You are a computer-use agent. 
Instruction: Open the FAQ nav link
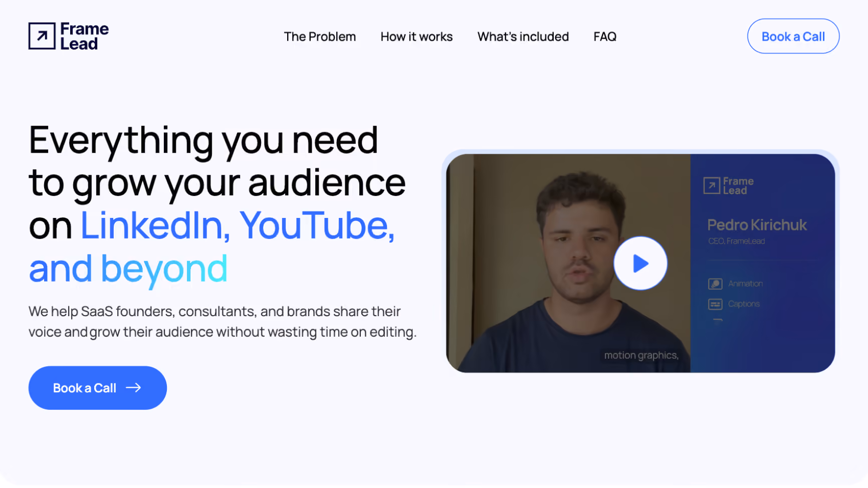605,37
